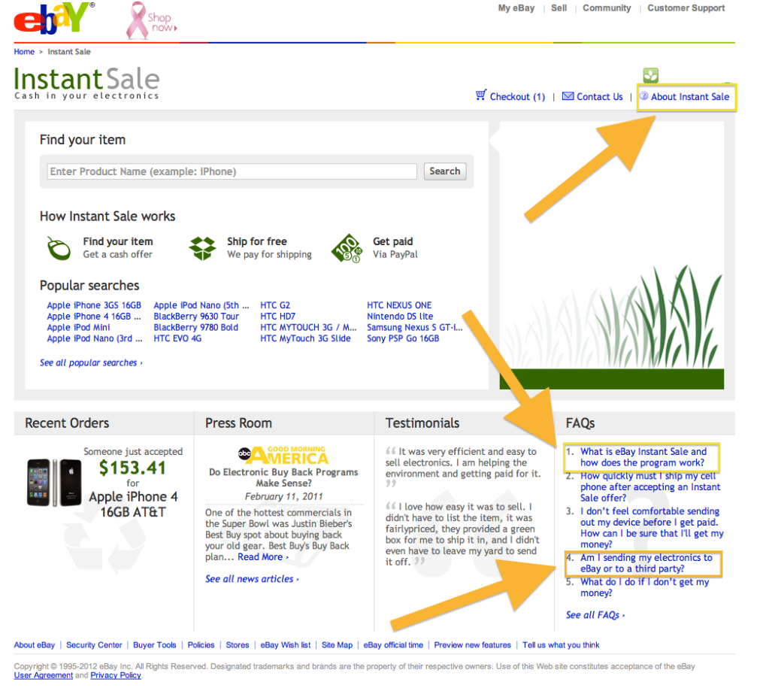Image resolution: width=769 pixels, height=700 pixels.
Task: Open eBay official time footer link
Action: click(393, 645)
